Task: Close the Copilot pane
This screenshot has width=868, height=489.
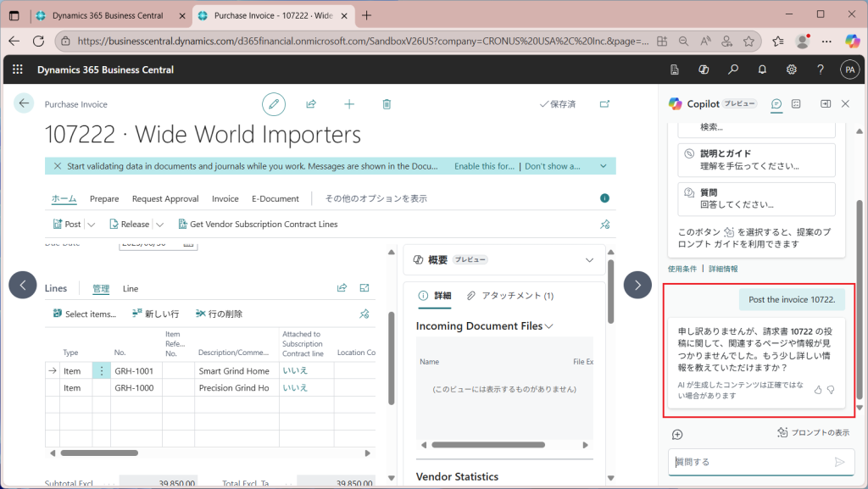Action: [845, 104]
